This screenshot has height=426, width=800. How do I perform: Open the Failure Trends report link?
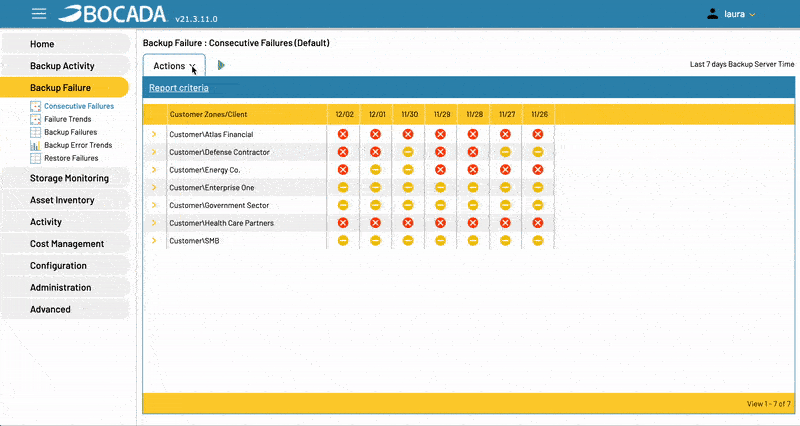[x=68, y=119]
